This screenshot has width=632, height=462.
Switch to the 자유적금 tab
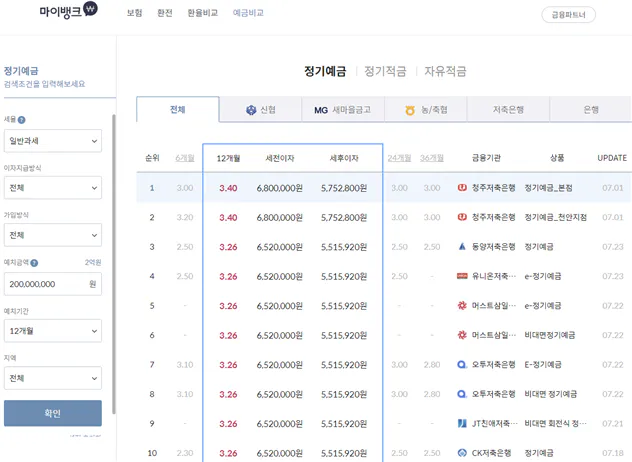(x=445, y=71)
